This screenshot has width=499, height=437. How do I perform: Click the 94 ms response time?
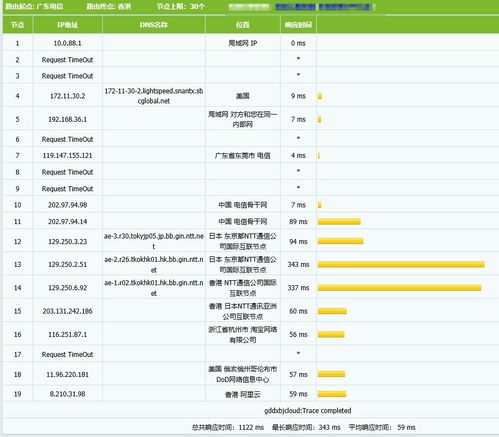click(x=298, y=242)
